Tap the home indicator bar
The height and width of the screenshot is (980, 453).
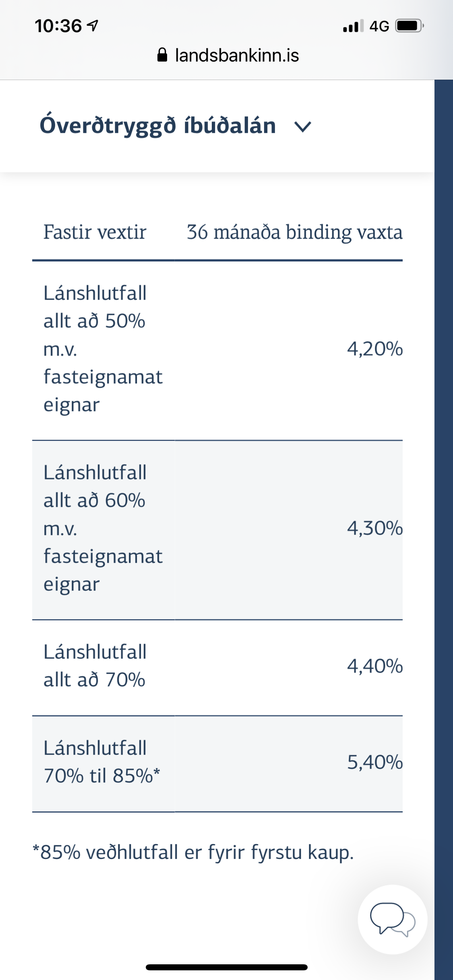coord(226,967)
